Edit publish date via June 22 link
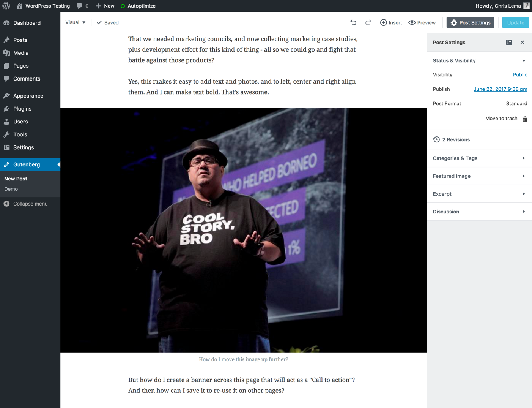The width and height of the screenshot is (532, 408). [500, 89]
